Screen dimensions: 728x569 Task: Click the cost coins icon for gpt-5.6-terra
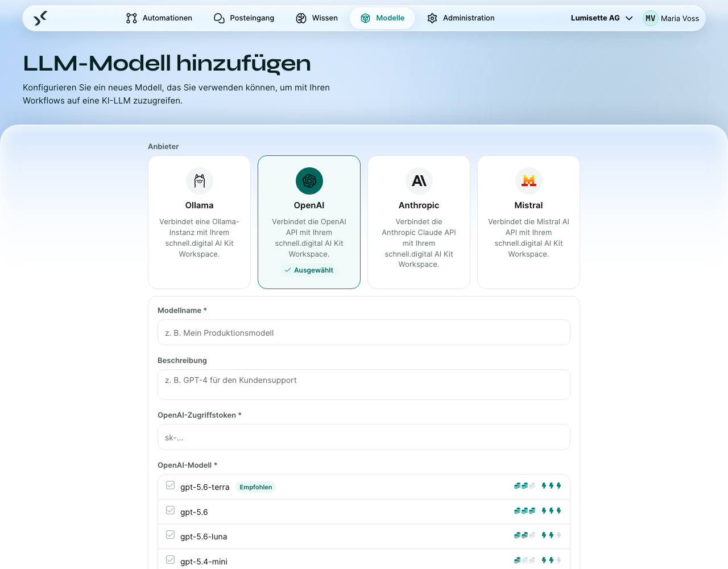[x=524, y=486]
